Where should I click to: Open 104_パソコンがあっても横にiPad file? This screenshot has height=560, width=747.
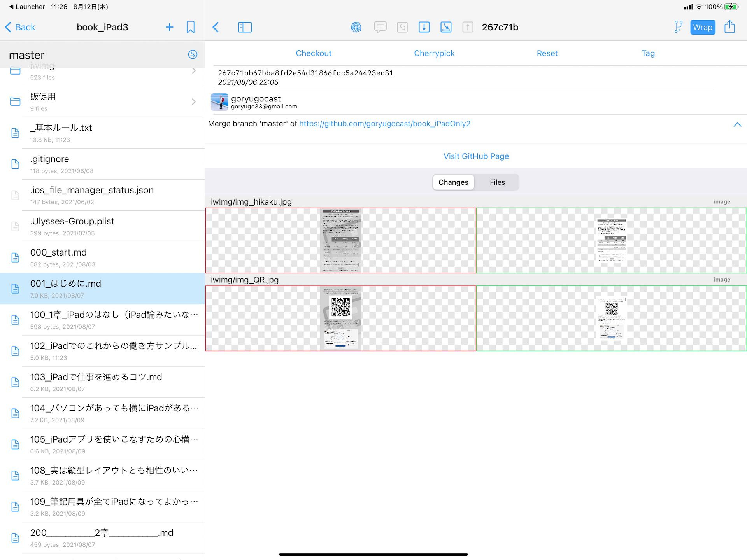pos(103,413)
